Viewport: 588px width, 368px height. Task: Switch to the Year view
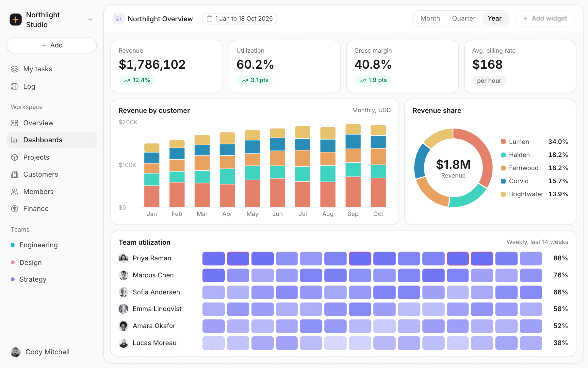click(x=495, y=19)
